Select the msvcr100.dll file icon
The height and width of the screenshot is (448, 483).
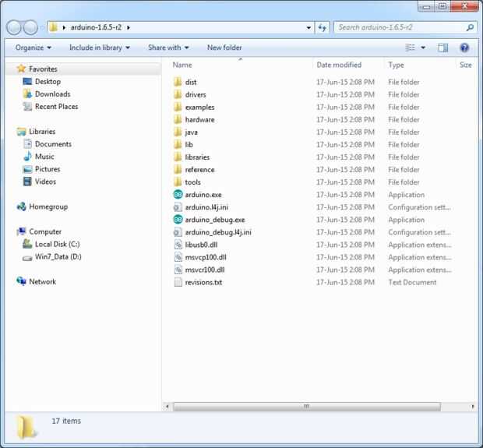(x=178, y=270)
